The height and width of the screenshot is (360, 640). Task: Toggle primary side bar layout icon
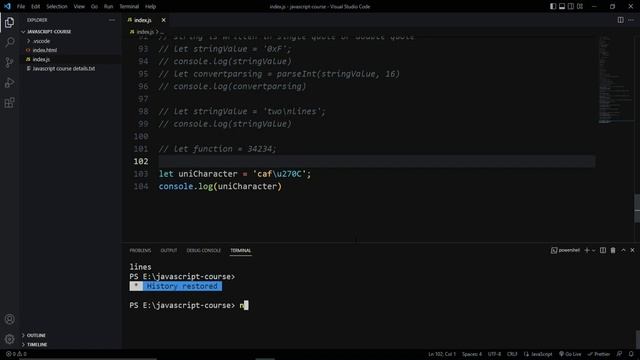point(553,6)
